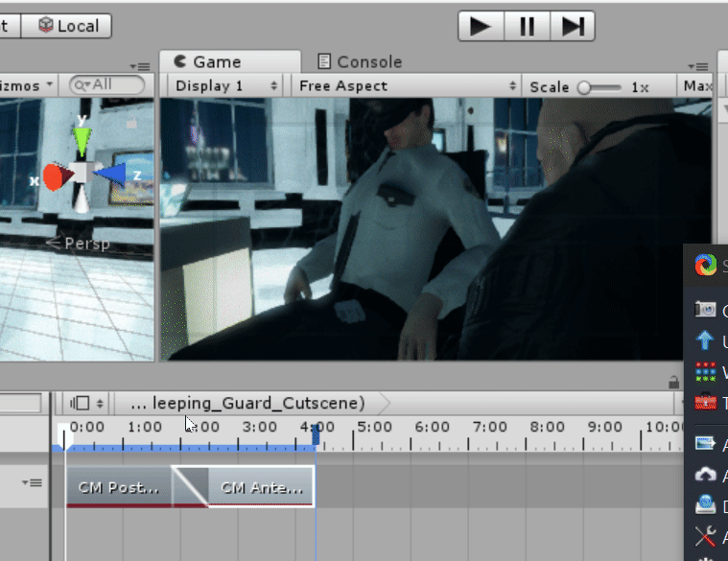Click the blend region between Cinemachine clips
Screen dimensions: 728x561
click(x=190, y=486)
